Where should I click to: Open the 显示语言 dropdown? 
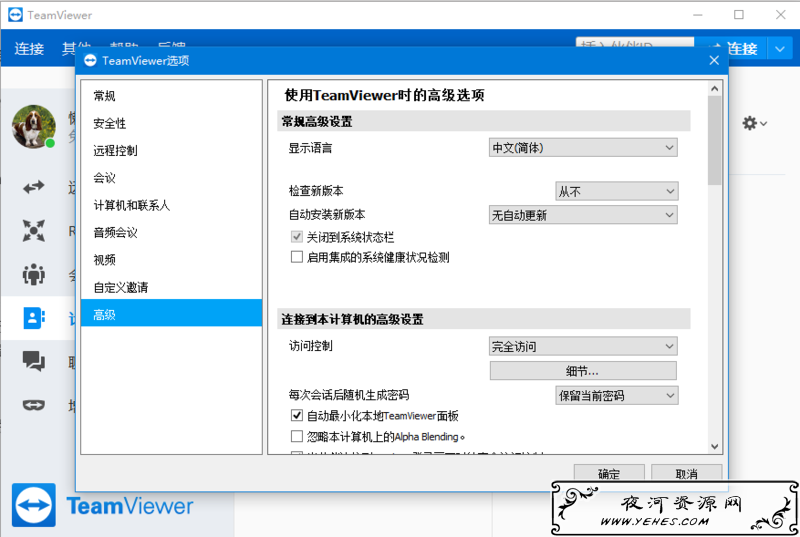click(x=583, y=148)
